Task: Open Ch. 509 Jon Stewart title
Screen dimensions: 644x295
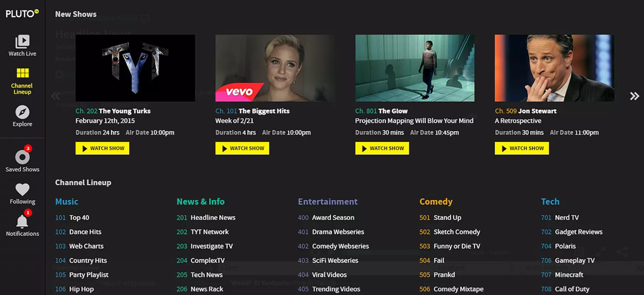Action: click(x=526, y=111)
